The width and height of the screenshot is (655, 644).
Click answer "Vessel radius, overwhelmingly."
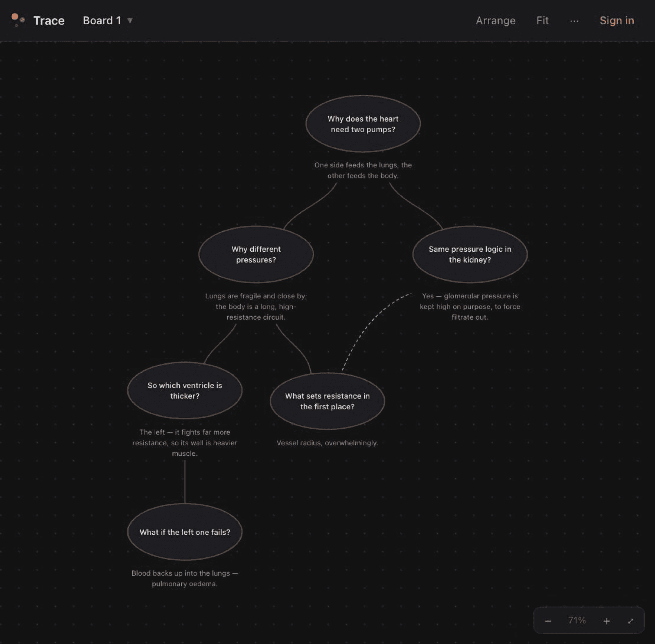click(327, 443)
